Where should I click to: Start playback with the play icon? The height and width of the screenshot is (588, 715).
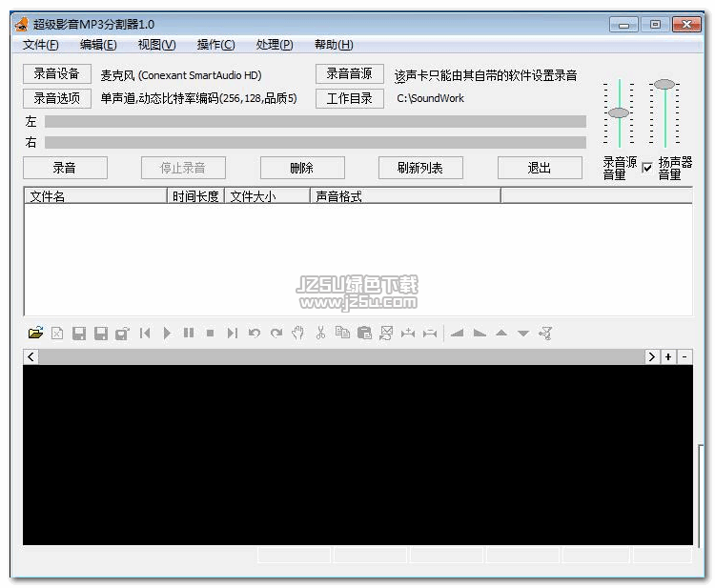tap(167, 334)
